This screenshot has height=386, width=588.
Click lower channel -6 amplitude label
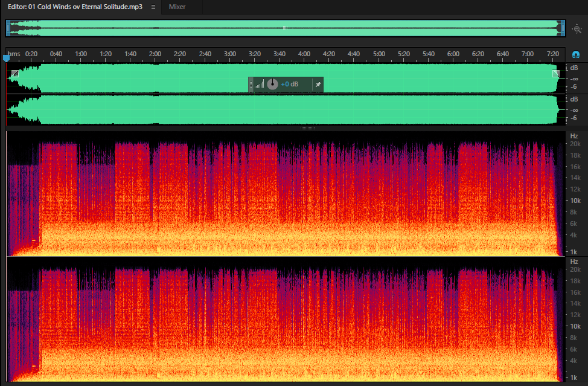pyautogui.click(x=574, y=118)
